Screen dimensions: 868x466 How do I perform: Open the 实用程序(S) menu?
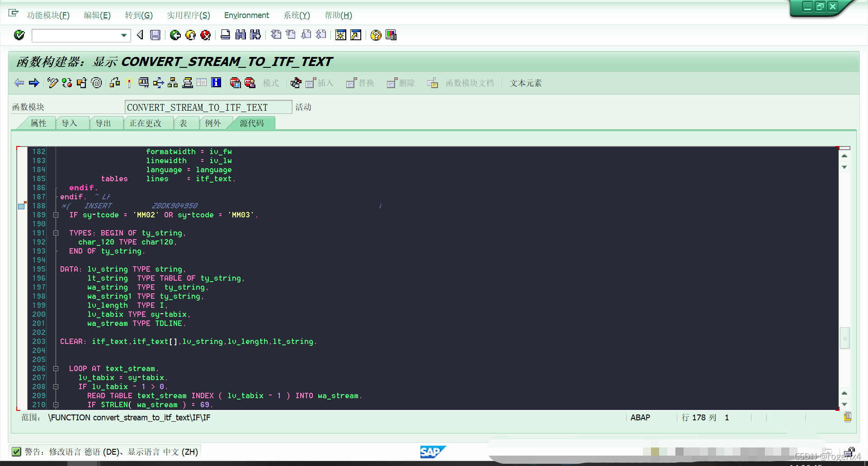point(189,15)
